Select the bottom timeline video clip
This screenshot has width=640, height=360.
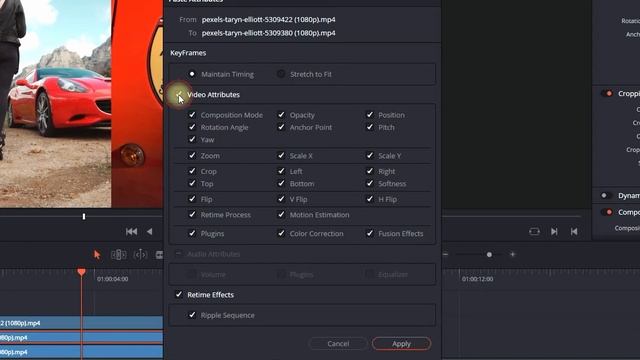[x=81, y=352]
